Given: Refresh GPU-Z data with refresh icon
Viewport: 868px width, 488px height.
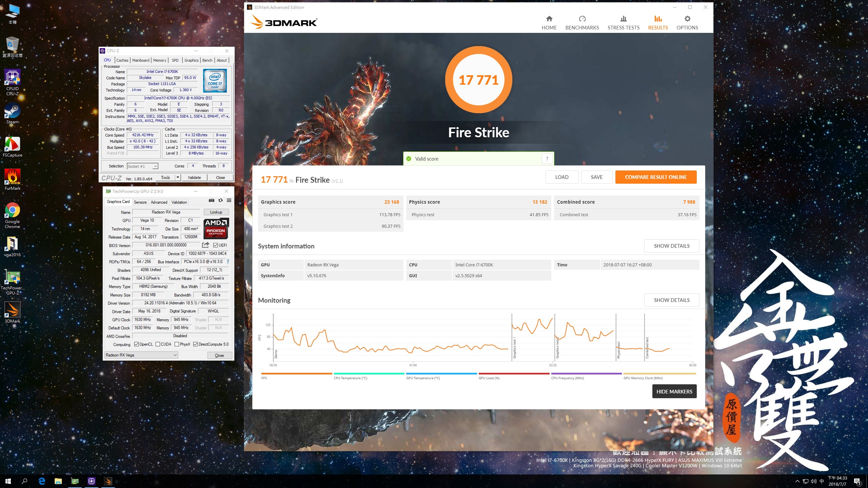Looking at the screenshot, I should 220,200.
